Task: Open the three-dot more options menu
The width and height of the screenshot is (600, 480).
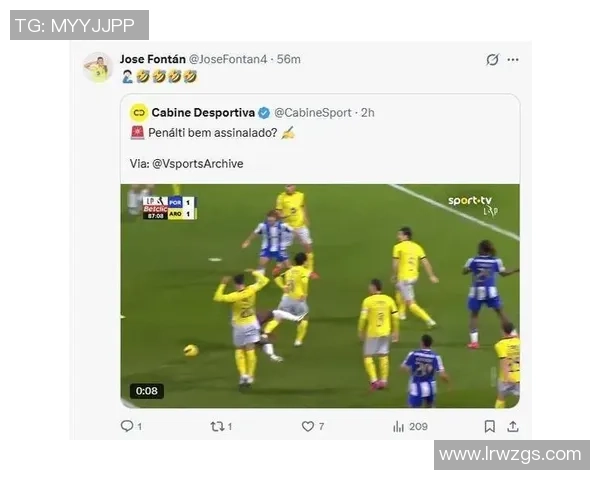Action: coord(513,60)
